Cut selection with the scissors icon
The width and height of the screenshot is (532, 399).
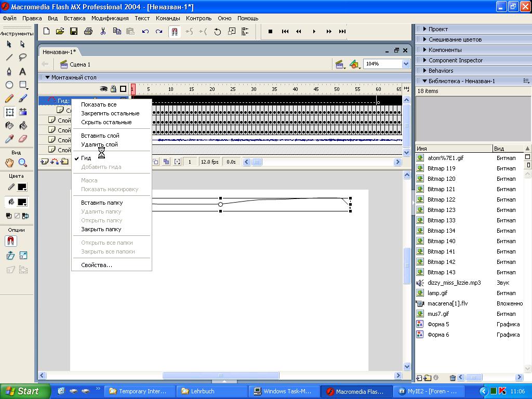[x=103, y=32]
